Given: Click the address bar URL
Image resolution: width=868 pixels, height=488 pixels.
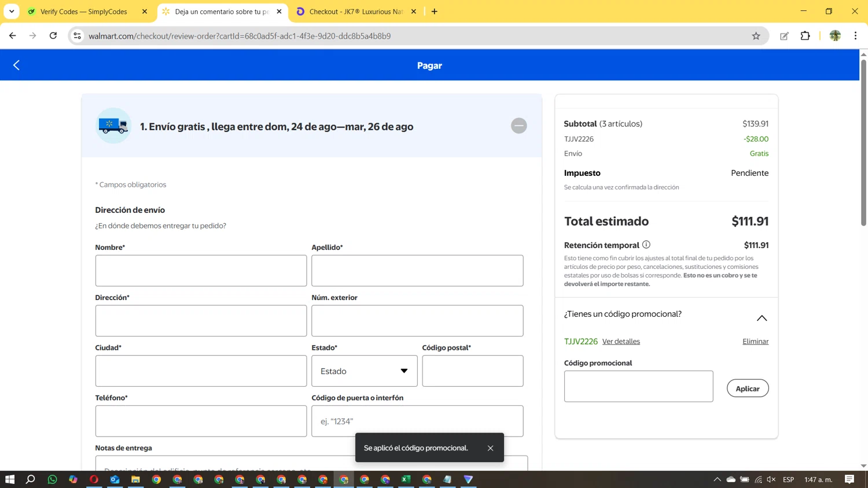Looking at the screenshot, I should pyautogui.click(x=240, y=36).
